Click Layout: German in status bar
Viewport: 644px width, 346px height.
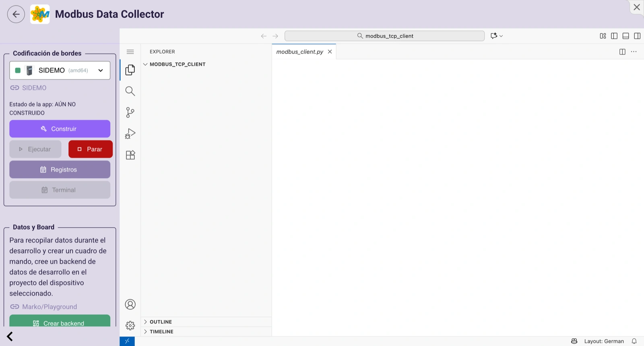pos(604,341)
